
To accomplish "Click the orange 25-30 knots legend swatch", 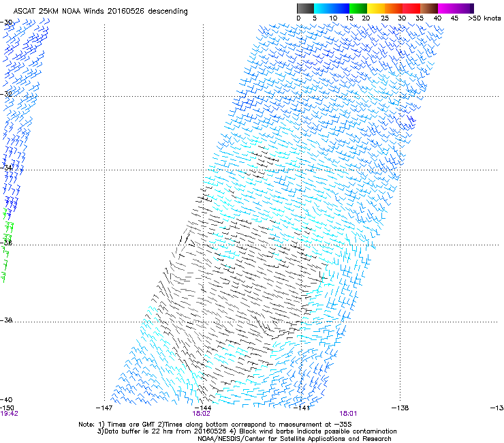I will 394,8.
